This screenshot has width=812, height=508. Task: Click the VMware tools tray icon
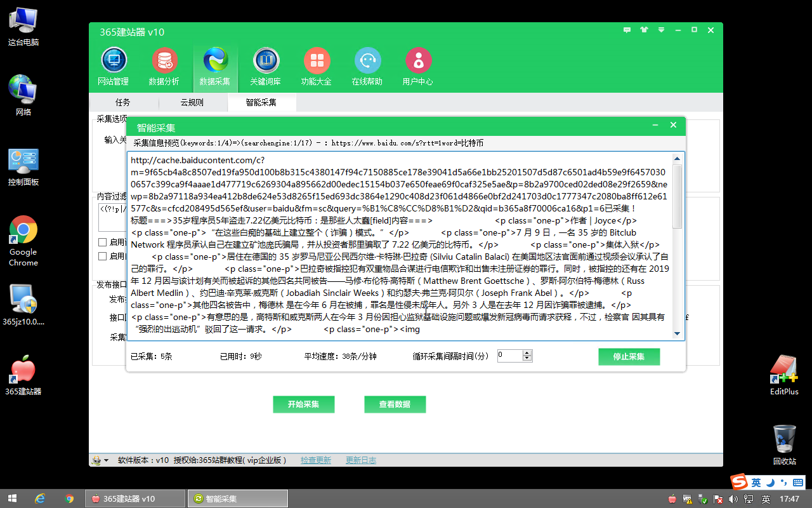coord(688,499)
